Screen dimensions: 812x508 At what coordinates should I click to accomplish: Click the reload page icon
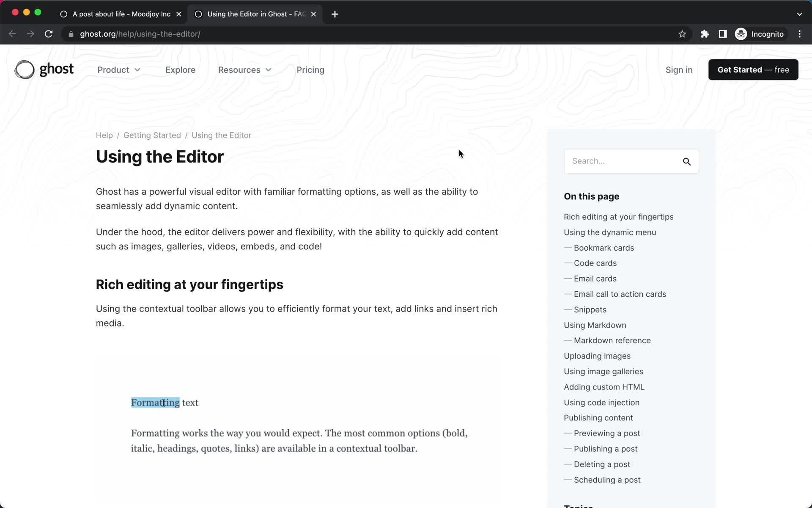pos(49,34)
